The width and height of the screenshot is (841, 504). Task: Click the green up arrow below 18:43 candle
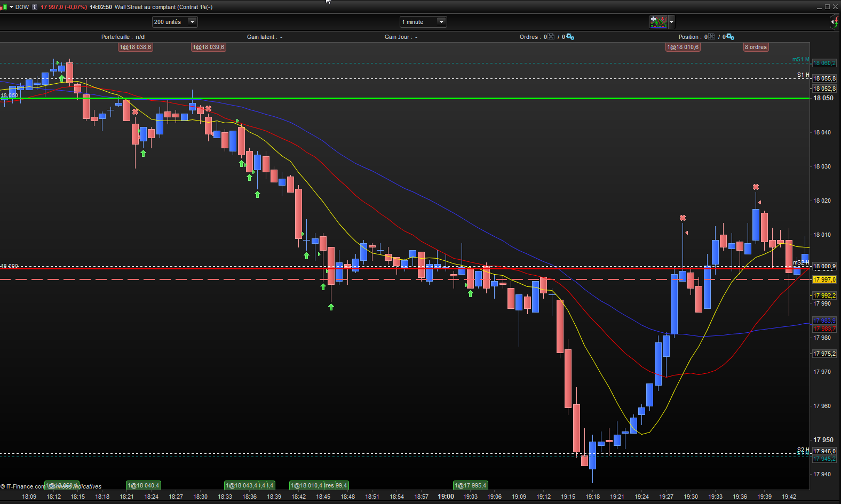[306, 256]
